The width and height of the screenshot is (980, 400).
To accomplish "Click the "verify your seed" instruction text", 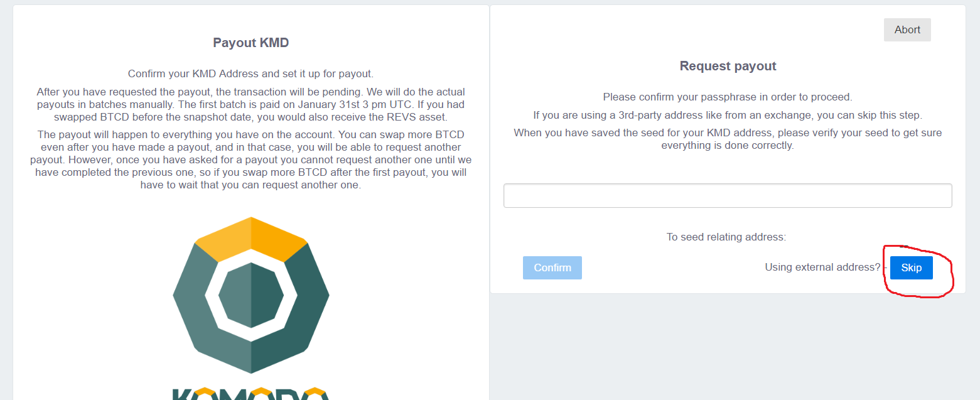I will click(728, 139).
